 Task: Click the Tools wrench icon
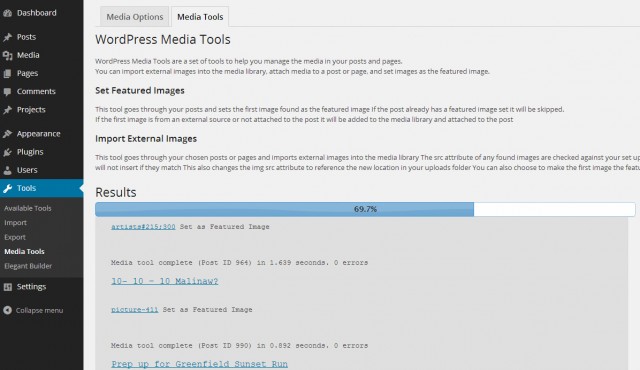(x=7, y=188)
